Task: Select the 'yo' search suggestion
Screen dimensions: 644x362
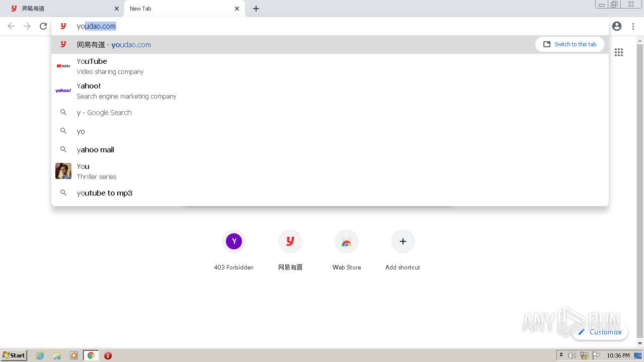Action: click(330, 131)
